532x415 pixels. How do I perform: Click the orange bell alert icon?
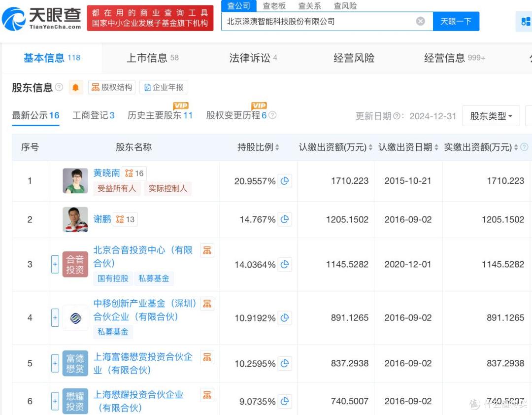(x=76, y=87)
